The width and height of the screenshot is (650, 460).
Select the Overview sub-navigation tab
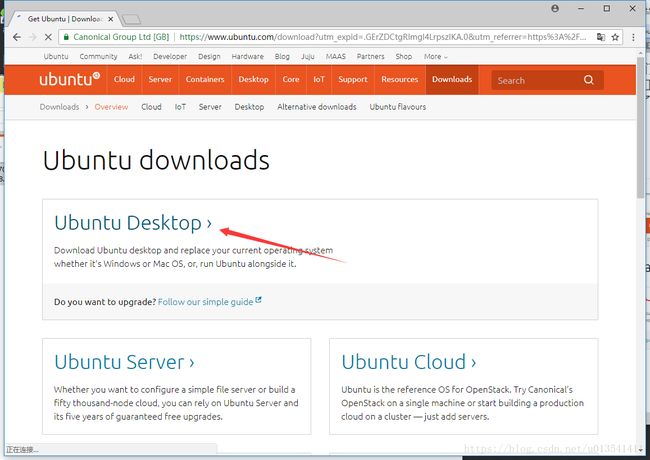(x=111, y=107)
